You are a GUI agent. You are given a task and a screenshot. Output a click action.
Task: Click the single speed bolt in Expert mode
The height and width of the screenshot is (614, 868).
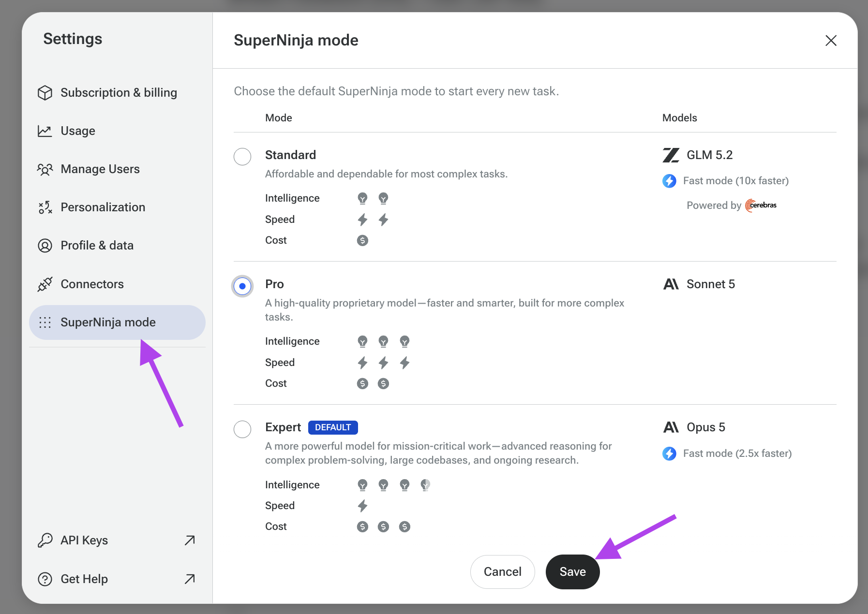coord(362,506)
